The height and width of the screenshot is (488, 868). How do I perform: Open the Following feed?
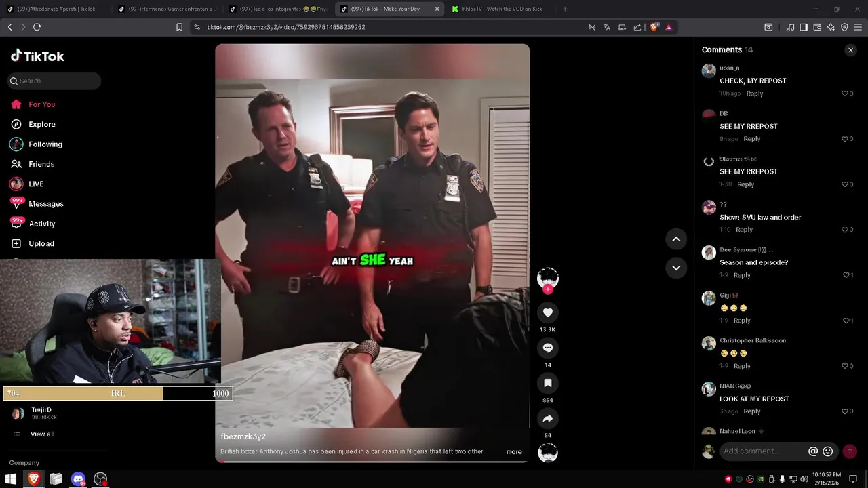[45, 144]
